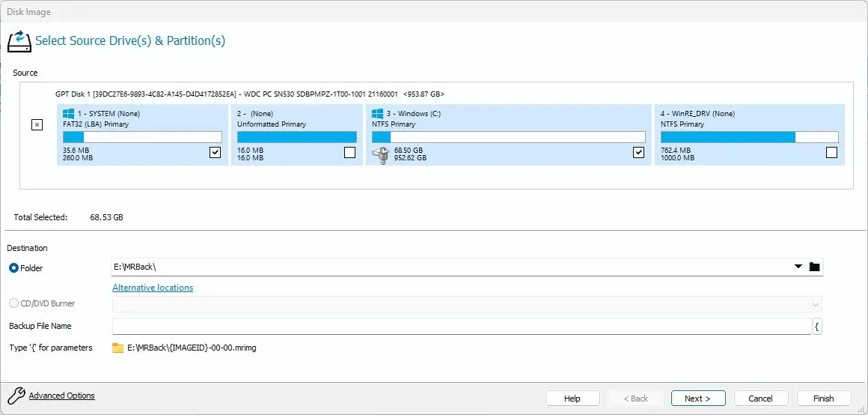Click the Unformatted partition 2 usage bar
Screen dimensions: 868x415
(297, 137)
